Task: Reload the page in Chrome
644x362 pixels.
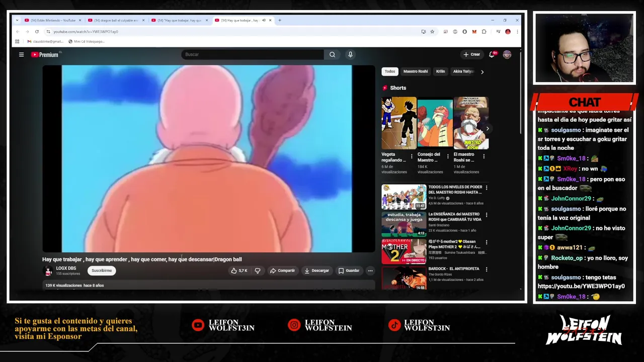Action: [x=37, y=32]
